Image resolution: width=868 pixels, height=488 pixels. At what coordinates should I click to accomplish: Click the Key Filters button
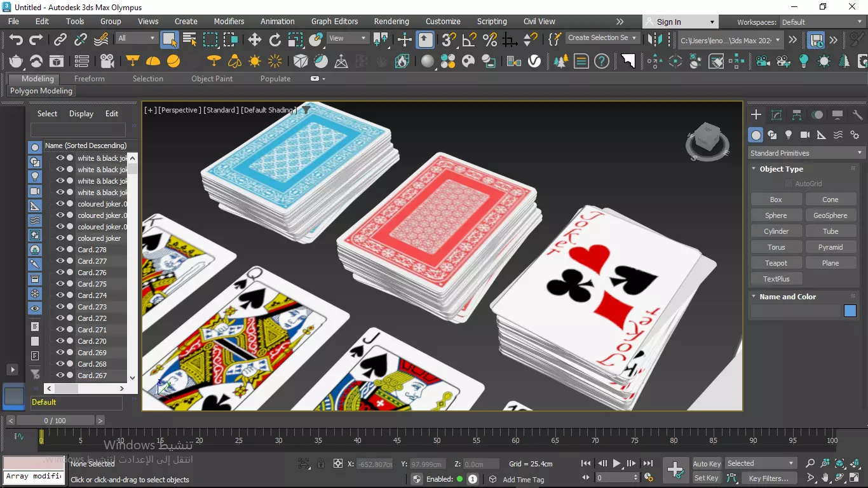pyautogui.click(x=768, y=478)
